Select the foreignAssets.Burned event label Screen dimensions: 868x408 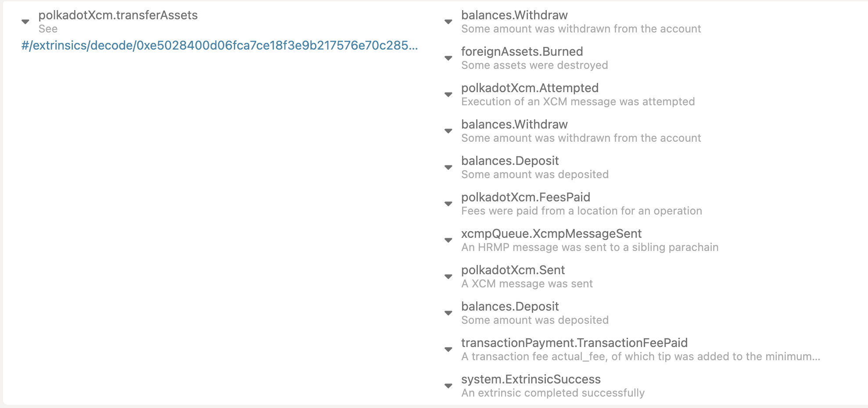(522, 52)
